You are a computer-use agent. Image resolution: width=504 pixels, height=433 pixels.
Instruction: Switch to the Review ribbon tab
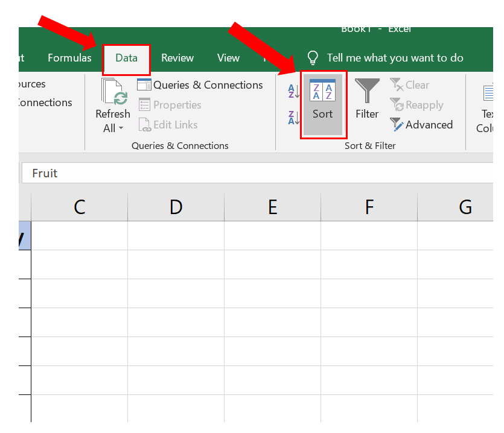point(177,58)
